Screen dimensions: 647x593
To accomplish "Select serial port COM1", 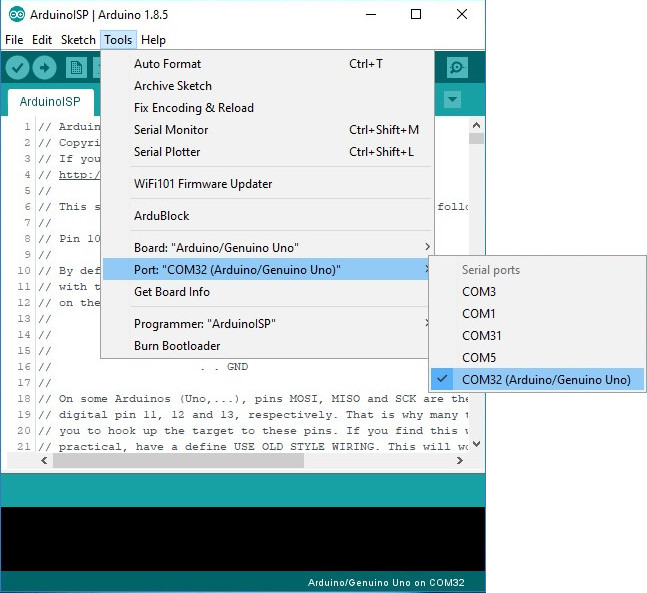I will tap(537, 314).
